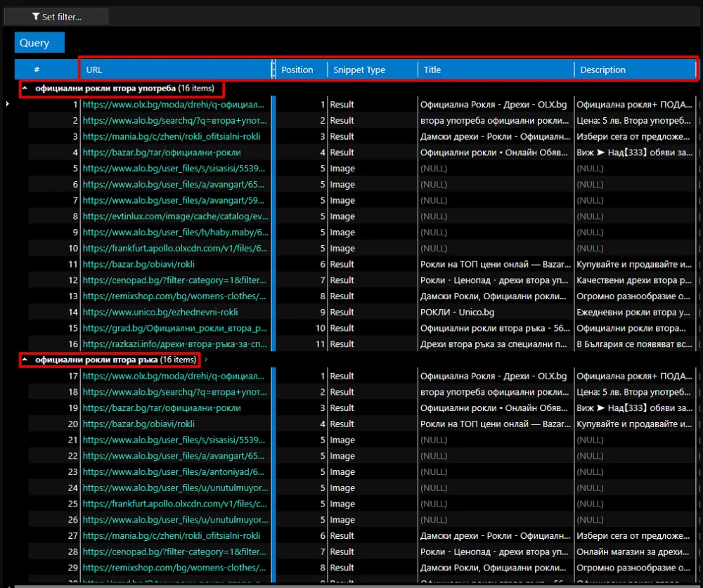Click the Set filter button
Screen dimensions: 703x588
coord(56,17)
